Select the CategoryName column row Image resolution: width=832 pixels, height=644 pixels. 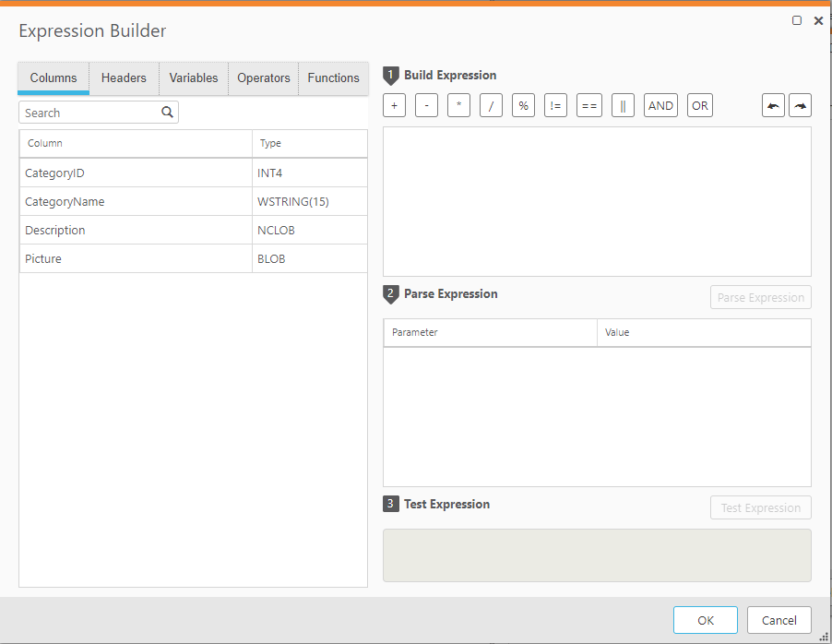pyautogui.click(x=136, y=201)
